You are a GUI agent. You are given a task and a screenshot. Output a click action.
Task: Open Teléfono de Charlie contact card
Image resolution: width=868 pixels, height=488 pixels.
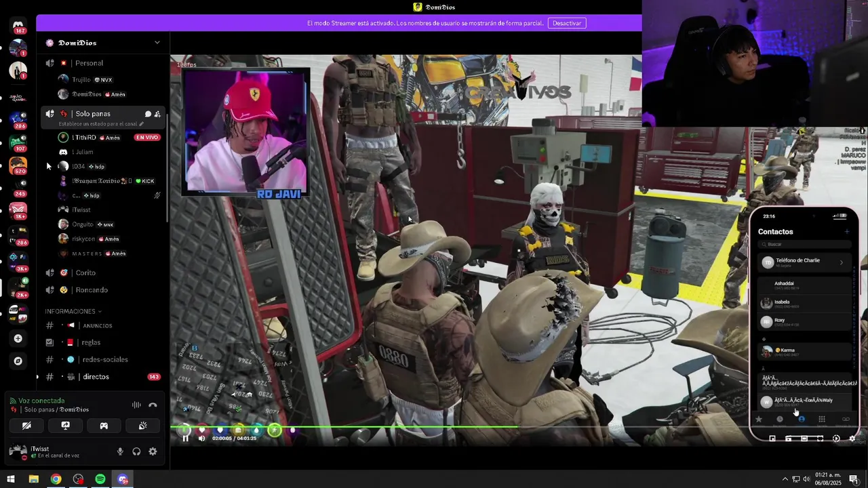(x=804, y=262)
